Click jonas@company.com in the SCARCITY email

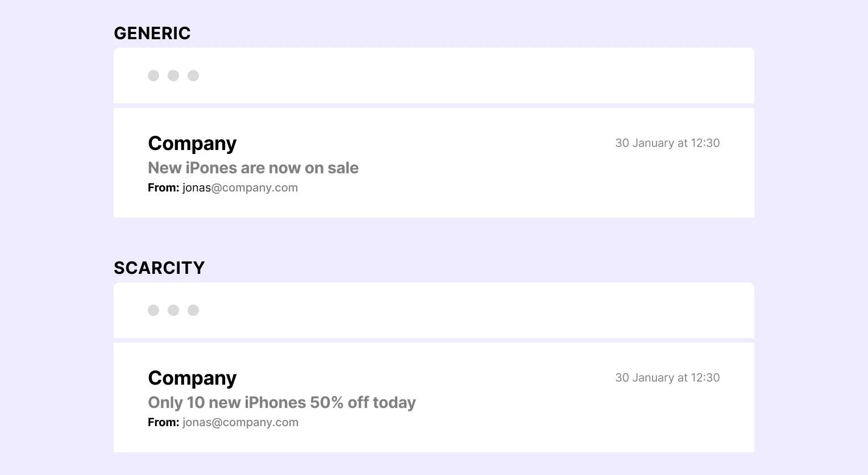click(x=240, y=423)
